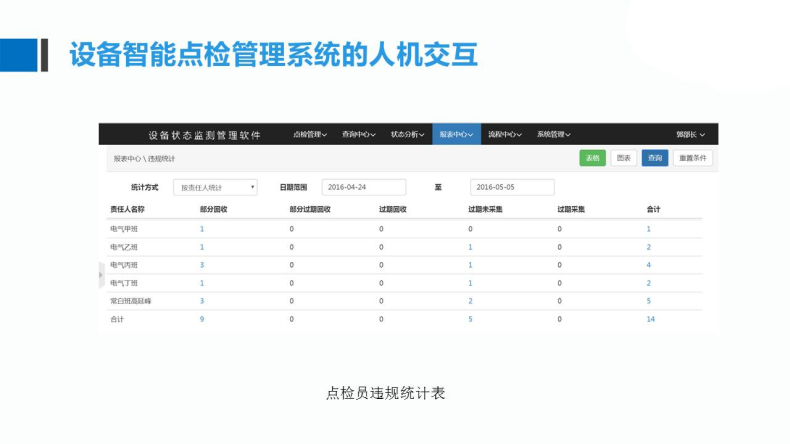Viewport: 790px width, 444px height.
Task: Open the 查询中心 navigation menu
Action: 358,134
